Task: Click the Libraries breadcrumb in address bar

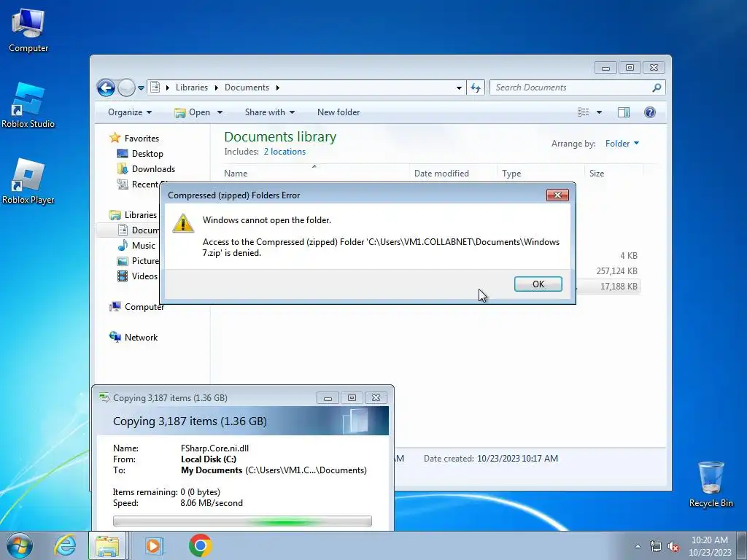Action: [192, 87]
